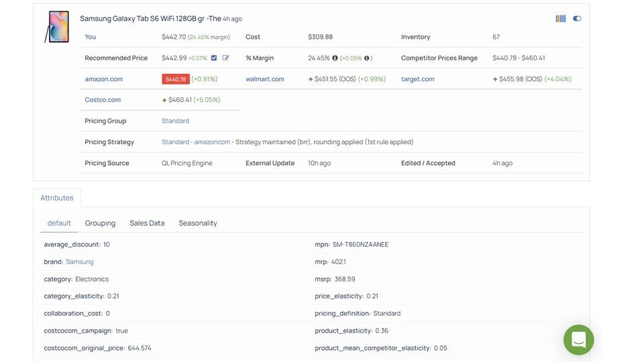This screenshot has height=362, width=644.
Task: Switch to the Grouping tab
Action: [100, 223]
